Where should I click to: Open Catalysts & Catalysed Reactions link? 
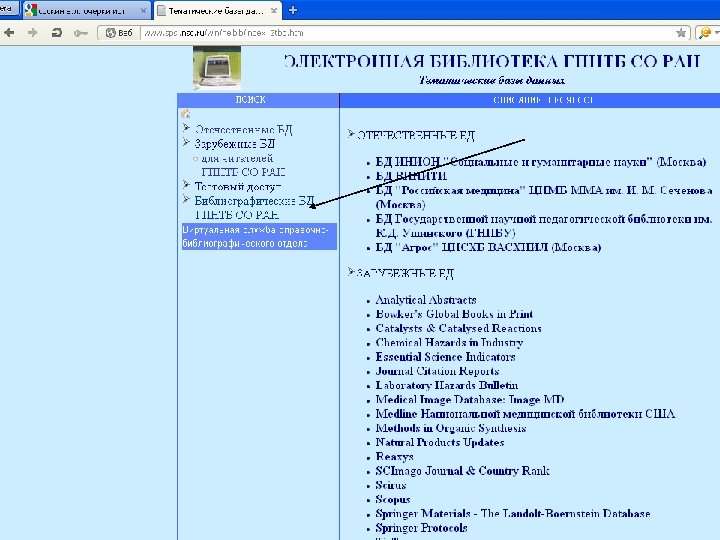point(458,328)
